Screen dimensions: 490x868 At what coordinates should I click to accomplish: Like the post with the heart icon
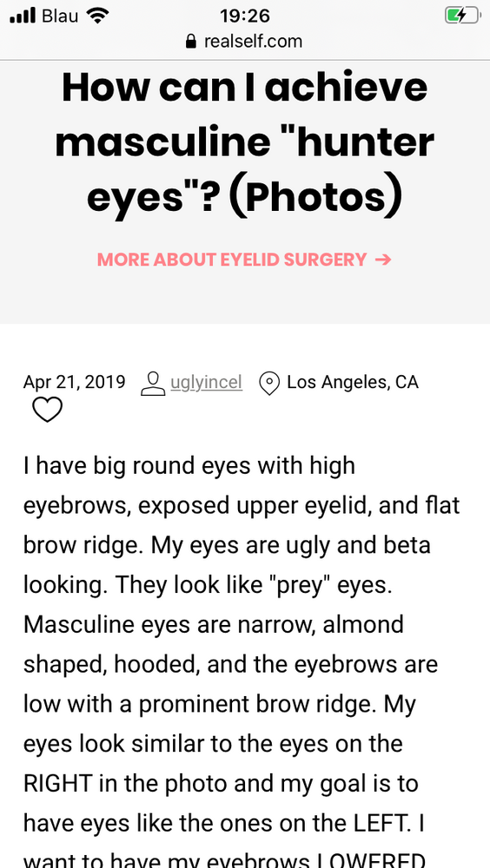pos(47,411)
